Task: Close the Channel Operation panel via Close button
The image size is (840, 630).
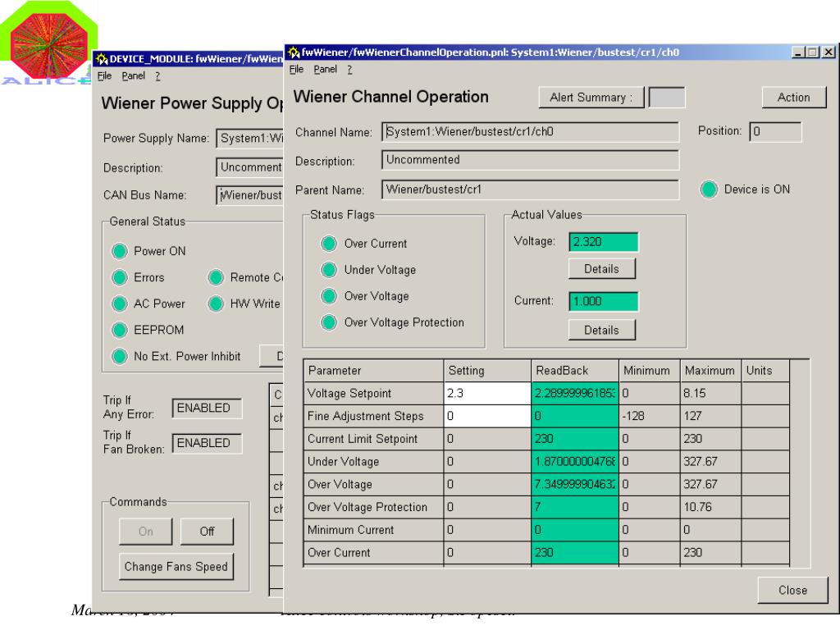Action: tap(792, 591)
